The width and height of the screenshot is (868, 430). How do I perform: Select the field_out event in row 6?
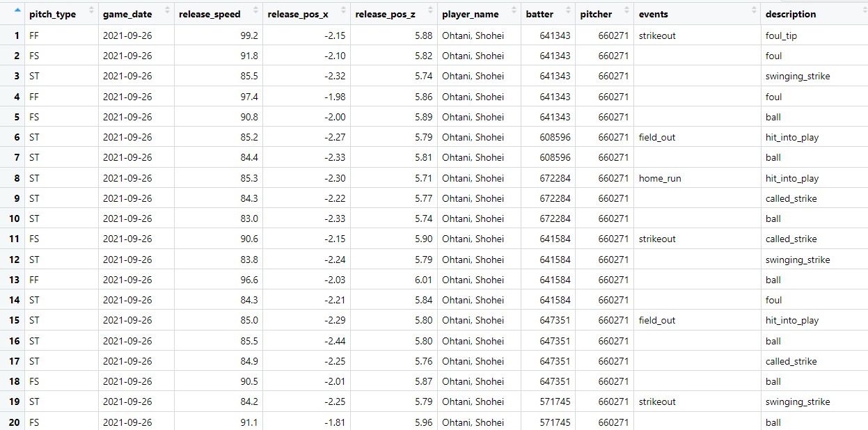pyautogui.click(x=657, y=137)
